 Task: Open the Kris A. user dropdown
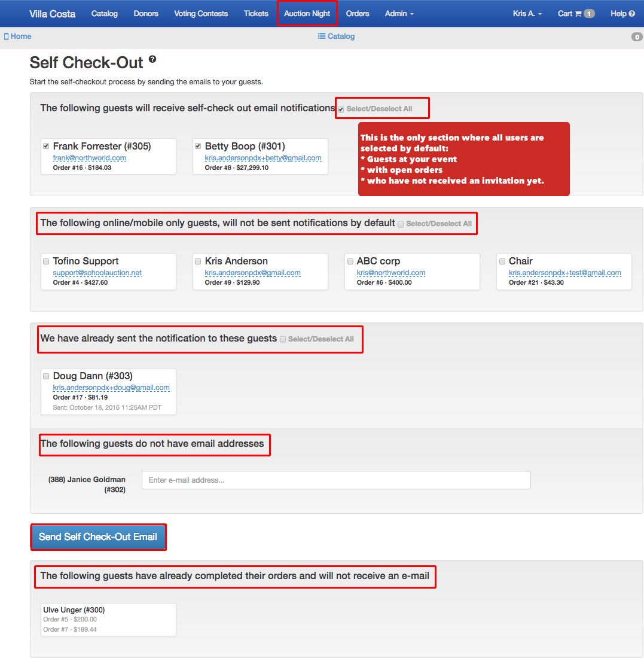527,13
